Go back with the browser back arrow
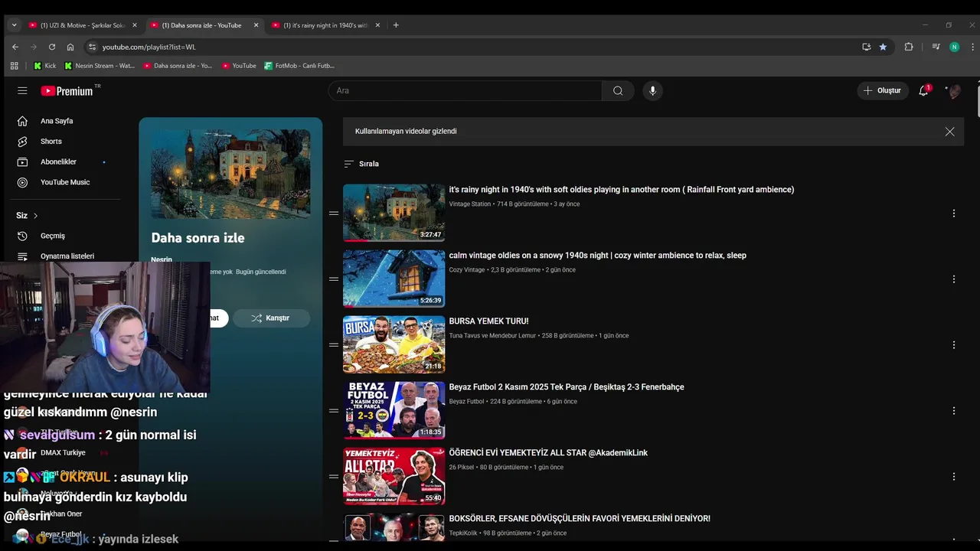This screenshot has height=551, width=980. (15, 47)
